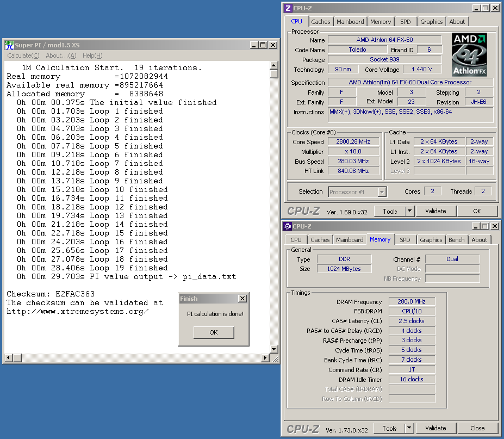Screen dimensions: 504x439
Task: Click the Super PI title bar icon
Action: pos(9,45)
